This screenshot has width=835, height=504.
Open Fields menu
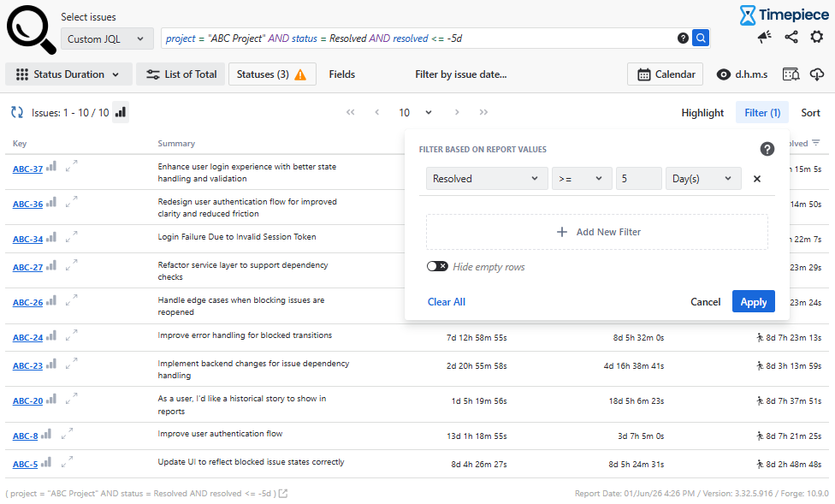pyautogui.click(x=342, y=74)
